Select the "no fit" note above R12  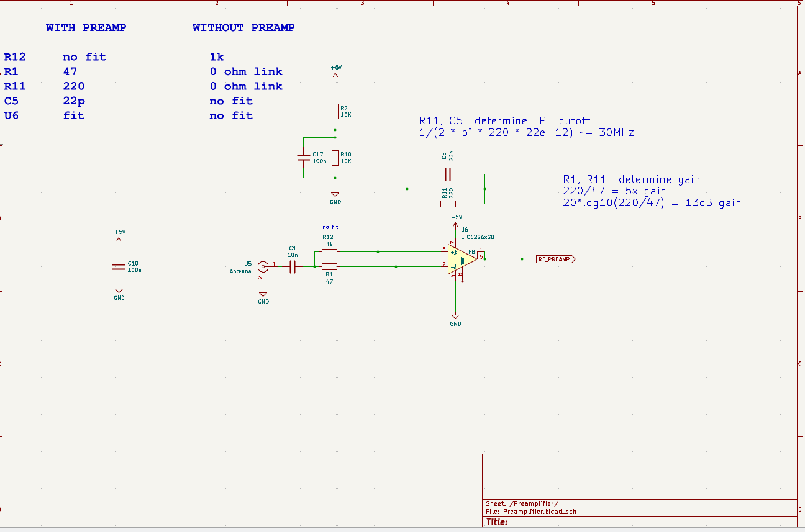click(x=330, y=227)
